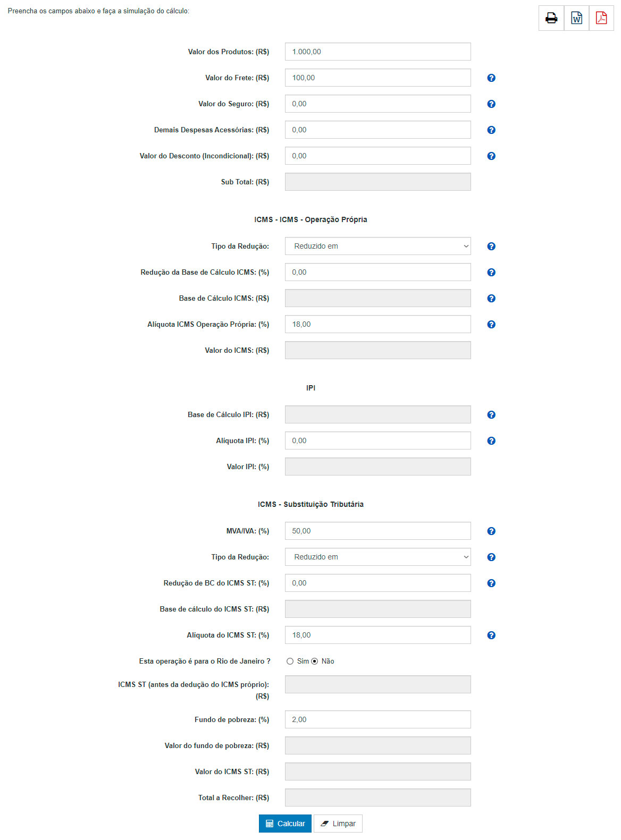Click the Valor do Desconto input field

[378, 156]
